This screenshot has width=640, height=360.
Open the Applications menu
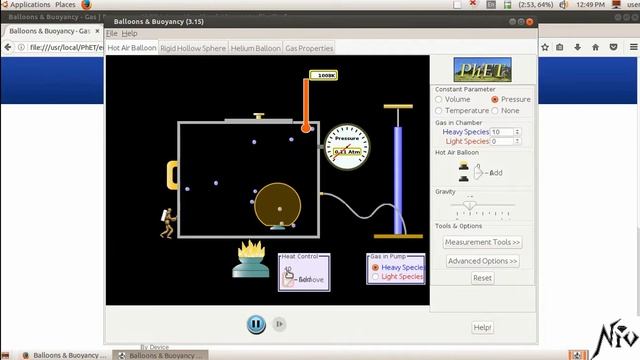[30, 4]
